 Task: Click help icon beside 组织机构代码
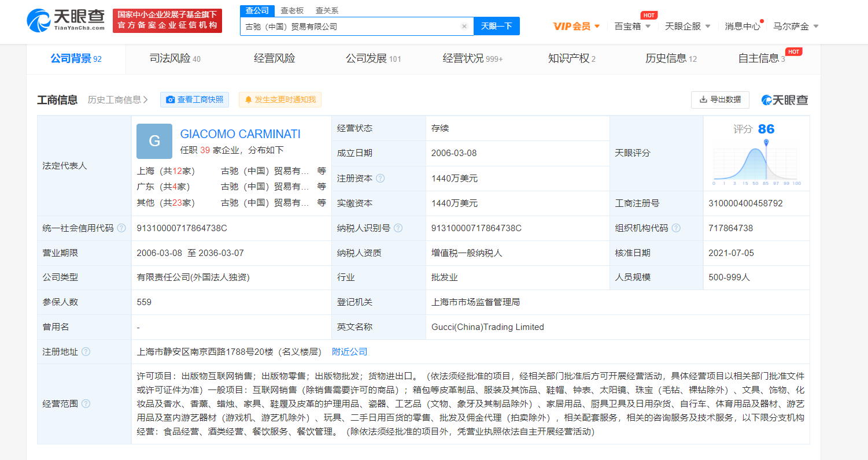click(x=676, y=228)
